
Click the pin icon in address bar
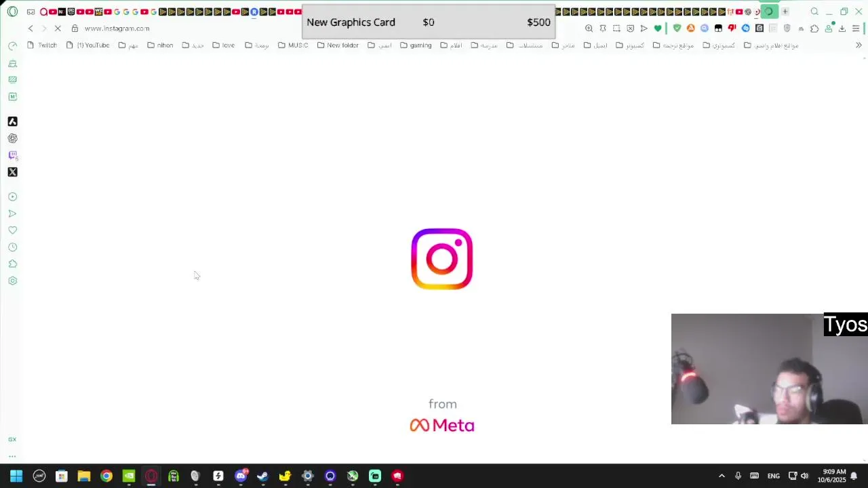(603, 28)
